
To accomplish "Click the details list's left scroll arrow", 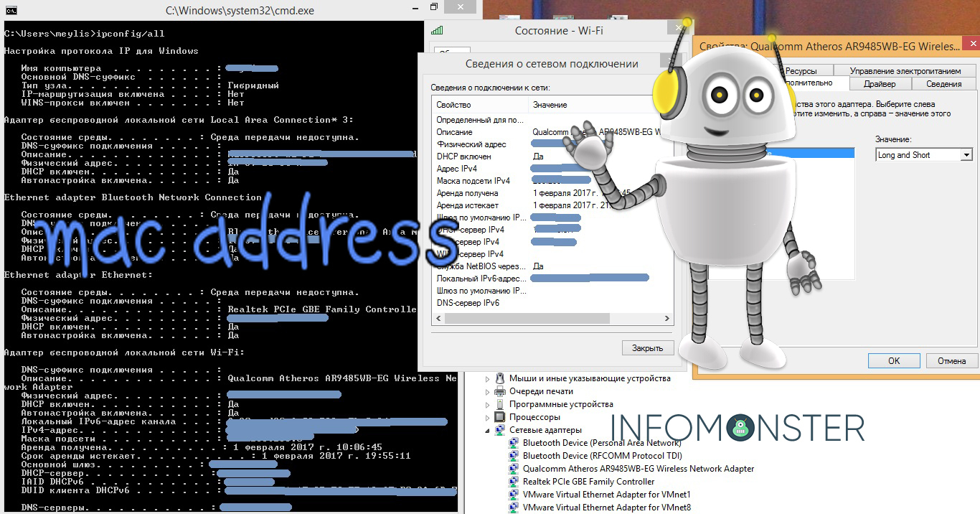I will tap(438, 319).
